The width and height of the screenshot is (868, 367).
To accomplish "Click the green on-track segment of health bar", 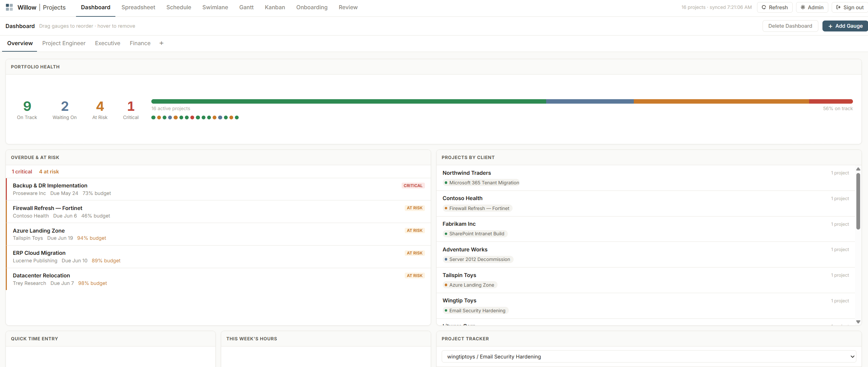I will tap(349, 101).
